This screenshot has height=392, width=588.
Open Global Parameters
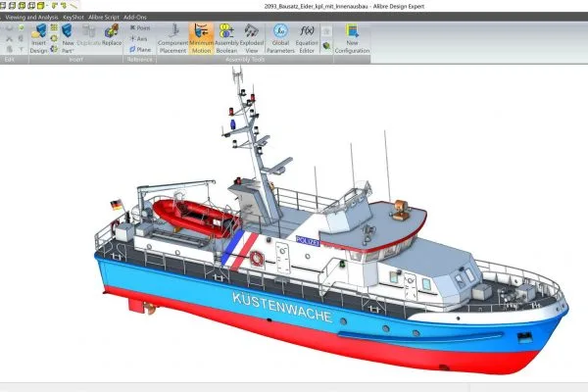coord(280,38)
